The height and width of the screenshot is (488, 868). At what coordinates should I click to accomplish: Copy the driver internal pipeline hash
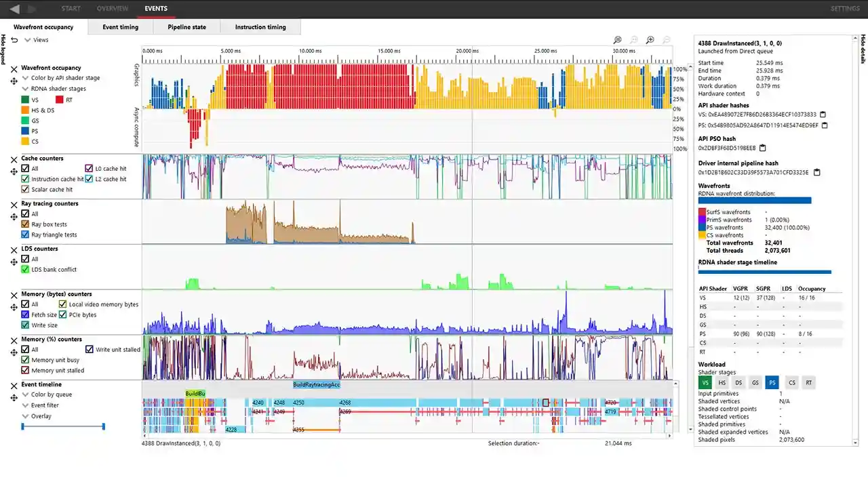click(x=816, y=173)
